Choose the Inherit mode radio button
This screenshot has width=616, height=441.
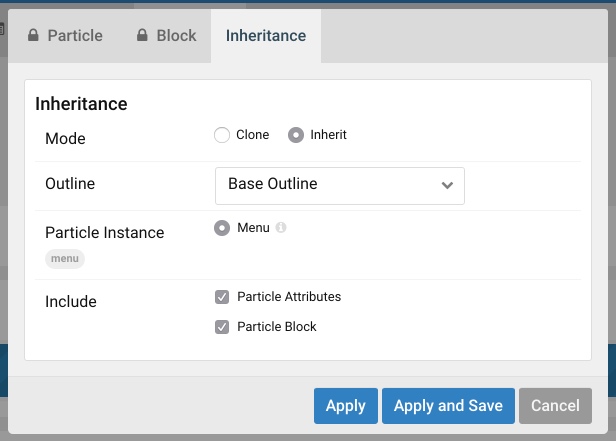click(x=296, y=135)
